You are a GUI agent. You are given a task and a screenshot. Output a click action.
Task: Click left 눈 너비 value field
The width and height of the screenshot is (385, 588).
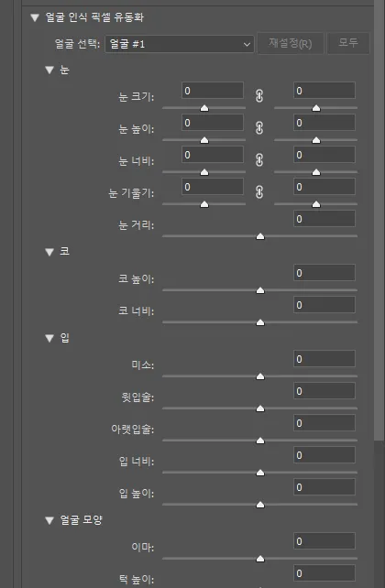[213, 155]
